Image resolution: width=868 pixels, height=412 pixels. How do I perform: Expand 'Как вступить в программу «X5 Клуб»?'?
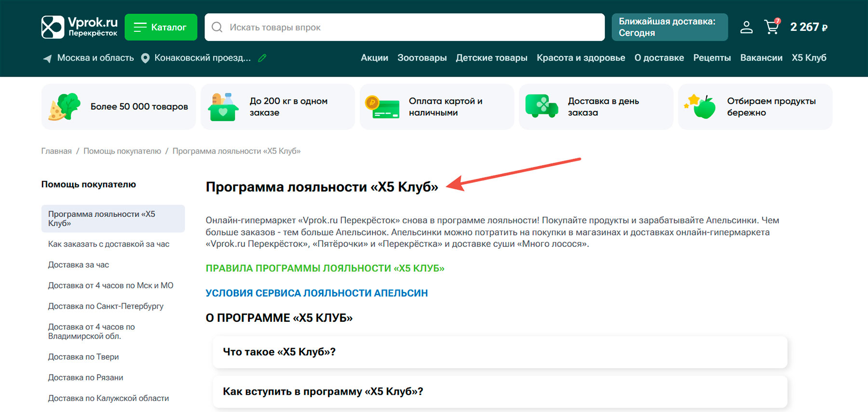[500, 391]
